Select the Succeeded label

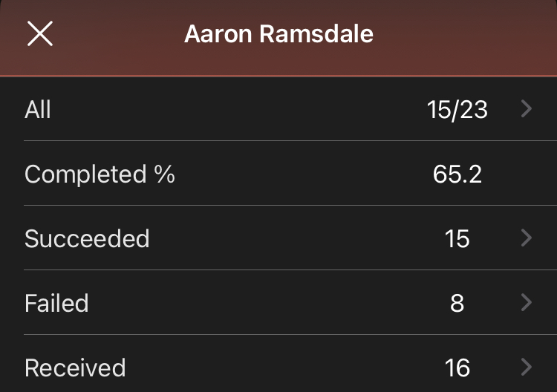pyautogui.click(x=87, y=238)
